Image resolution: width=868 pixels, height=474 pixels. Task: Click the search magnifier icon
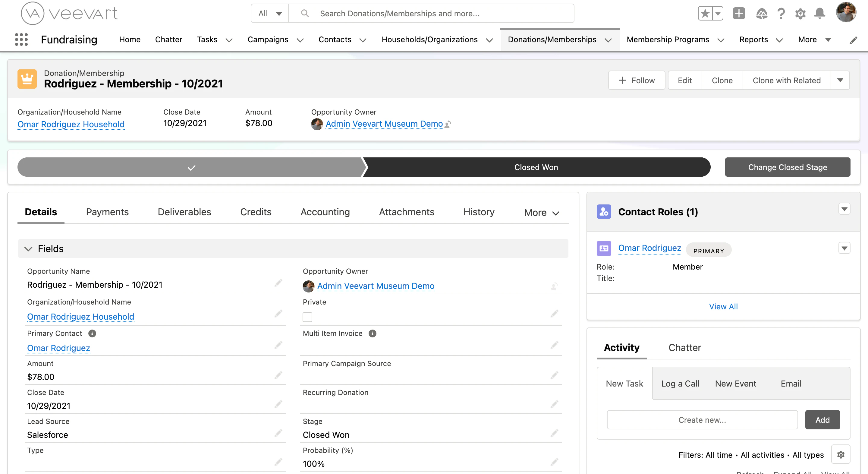point(305,14)
